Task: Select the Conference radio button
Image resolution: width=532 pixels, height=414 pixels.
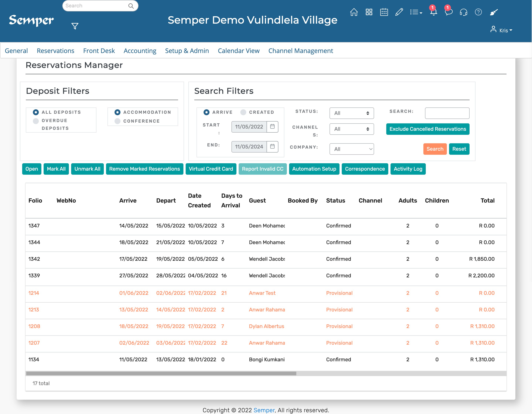Action: coord(118,121)
